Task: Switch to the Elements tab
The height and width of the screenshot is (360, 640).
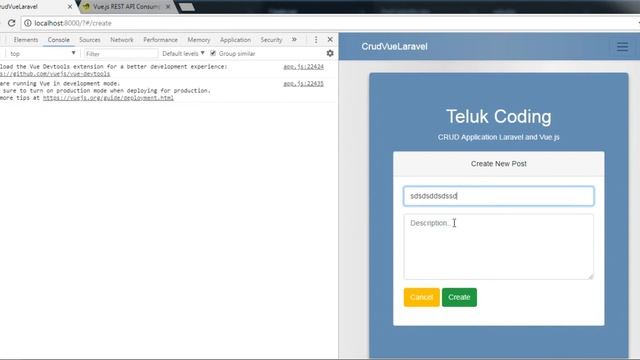Action: pos(26,40)
